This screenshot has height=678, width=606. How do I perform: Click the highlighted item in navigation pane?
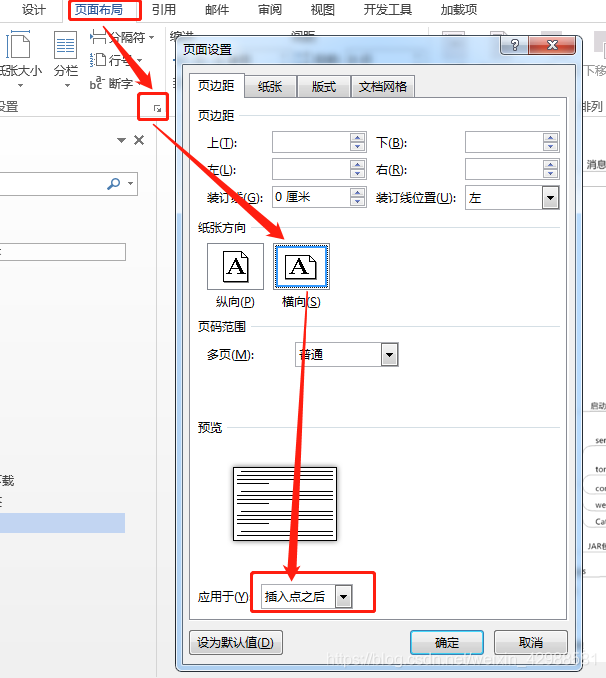coord(62,523)
